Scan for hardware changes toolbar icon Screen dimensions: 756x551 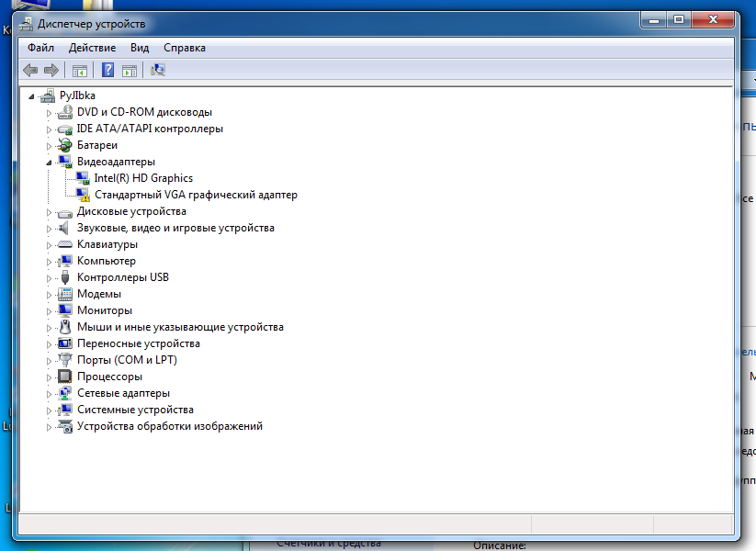158,70
